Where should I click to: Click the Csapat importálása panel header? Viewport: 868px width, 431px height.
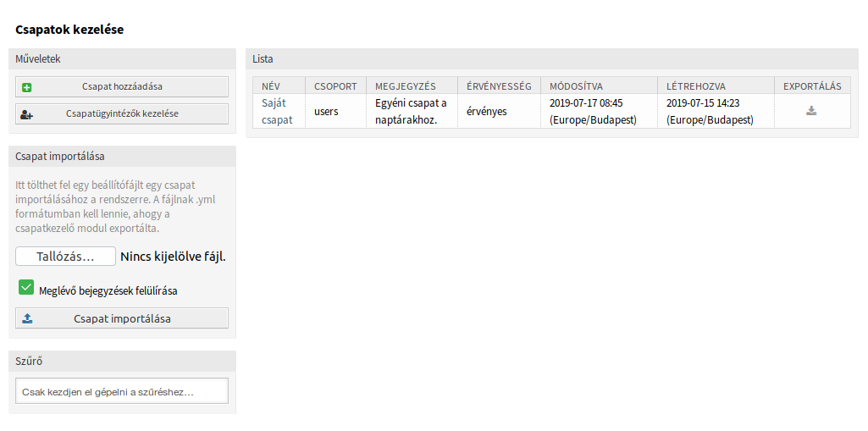point(122,157)
